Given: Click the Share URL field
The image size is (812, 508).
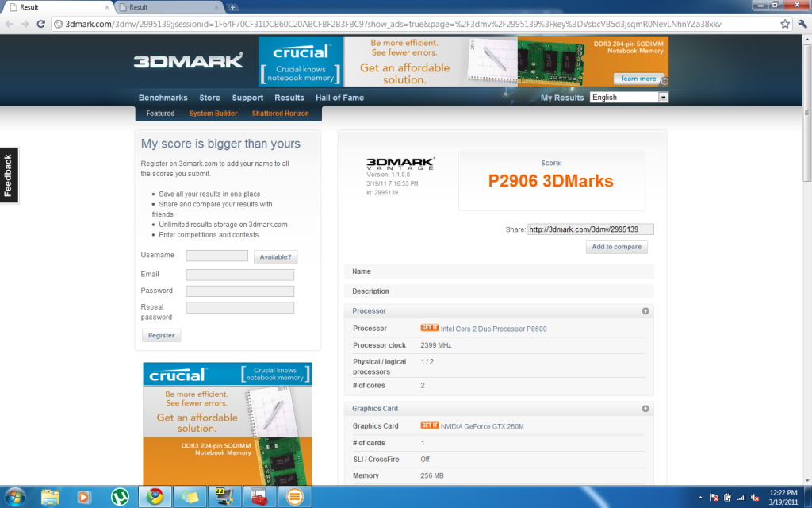Looking at the screenshot, I should pyautogui.click(x=590, y=229).
